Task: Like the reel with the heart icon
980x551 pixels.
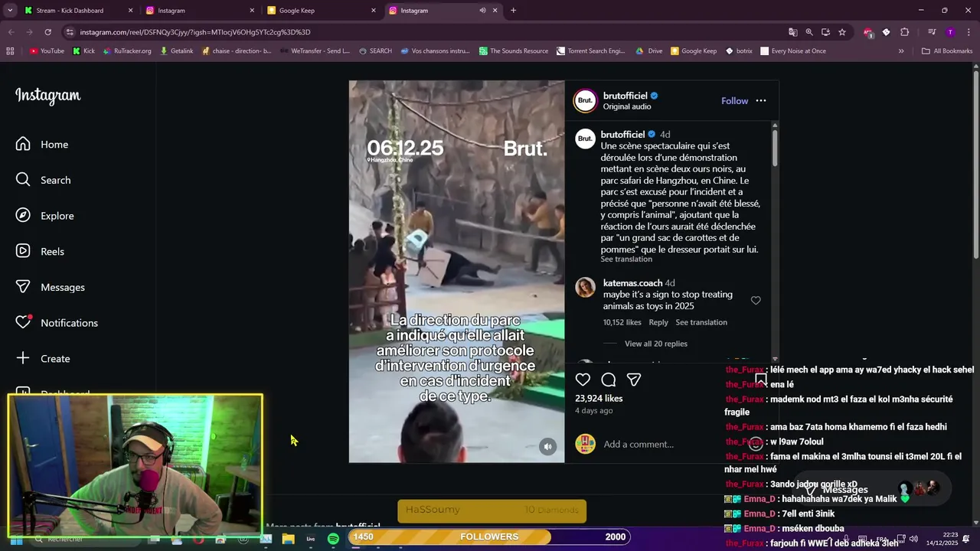Action: (583, 380)
